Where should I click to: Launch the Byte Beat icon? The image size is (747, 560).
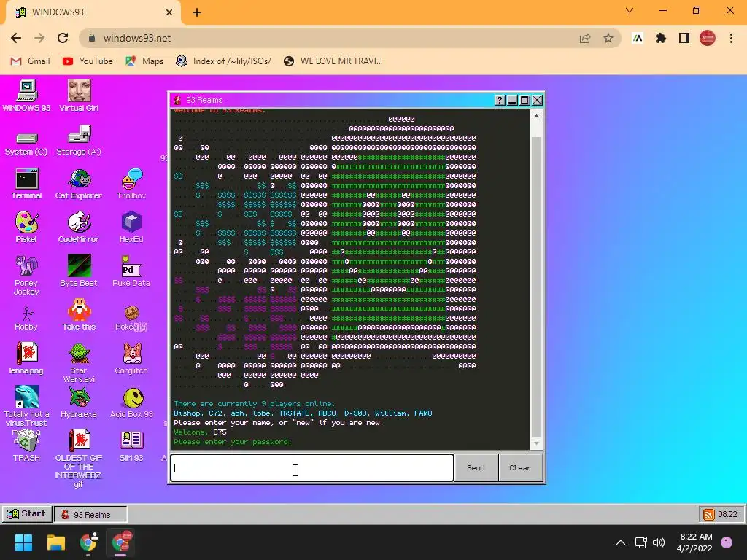click(79, 271)
